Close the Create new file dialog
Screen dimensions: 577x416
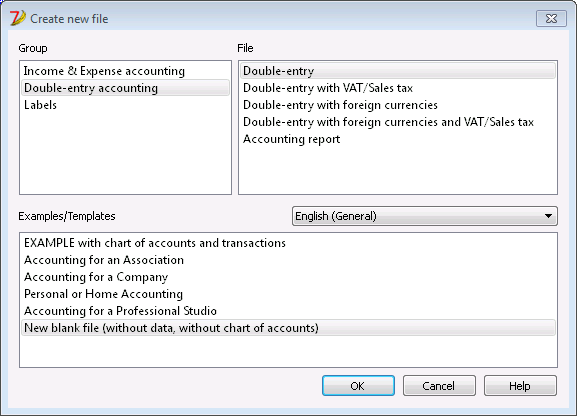coord(551,18)
